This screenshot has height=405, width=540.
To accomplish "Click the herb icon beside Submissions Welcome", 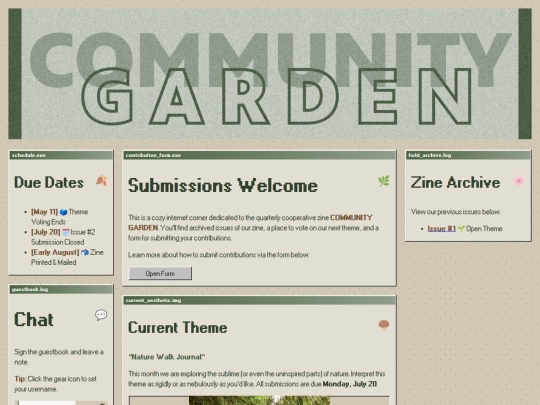I will (384, 180).
